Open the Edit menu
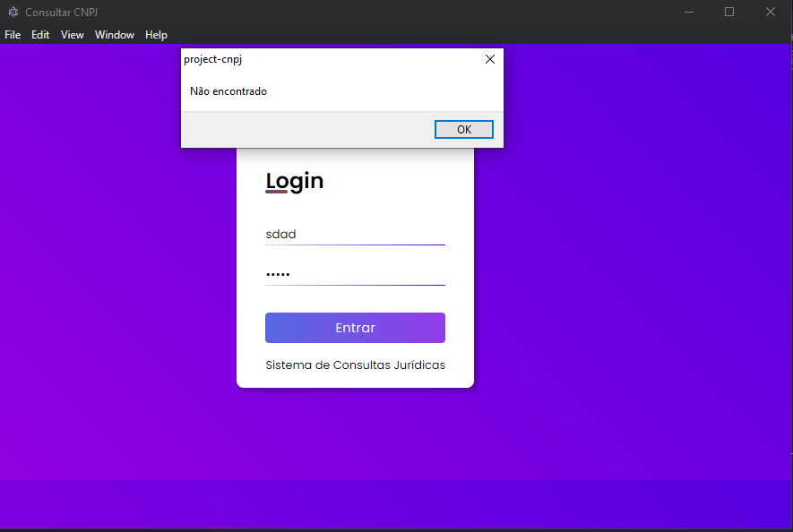This screenshot has width=793, height=532. (40, 35)
